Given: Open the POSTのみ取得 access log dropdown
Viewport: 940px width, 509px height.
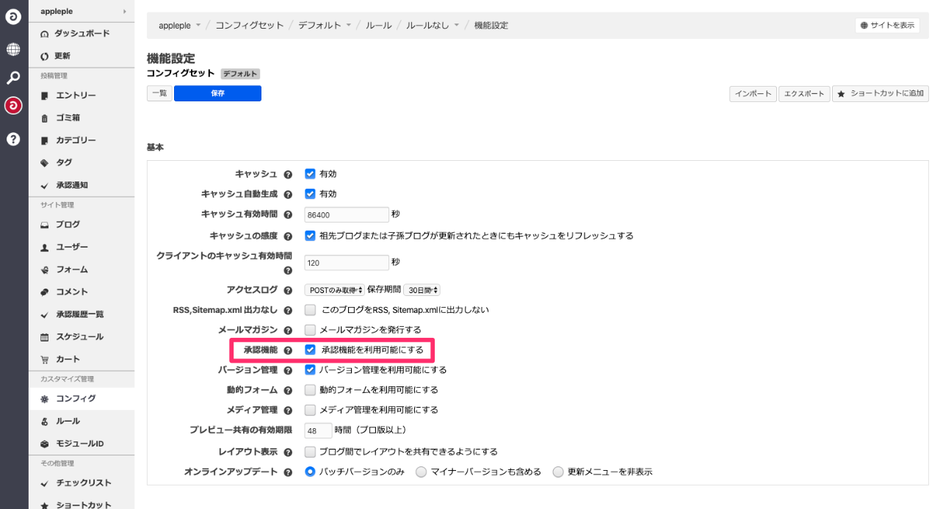Looking at the screenshot, I should [x=334, y=289].
